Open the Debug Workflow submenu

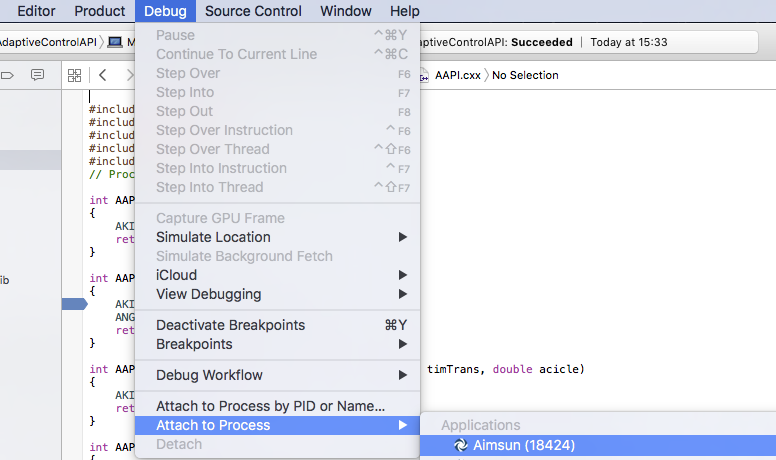[x=209, y=375]
